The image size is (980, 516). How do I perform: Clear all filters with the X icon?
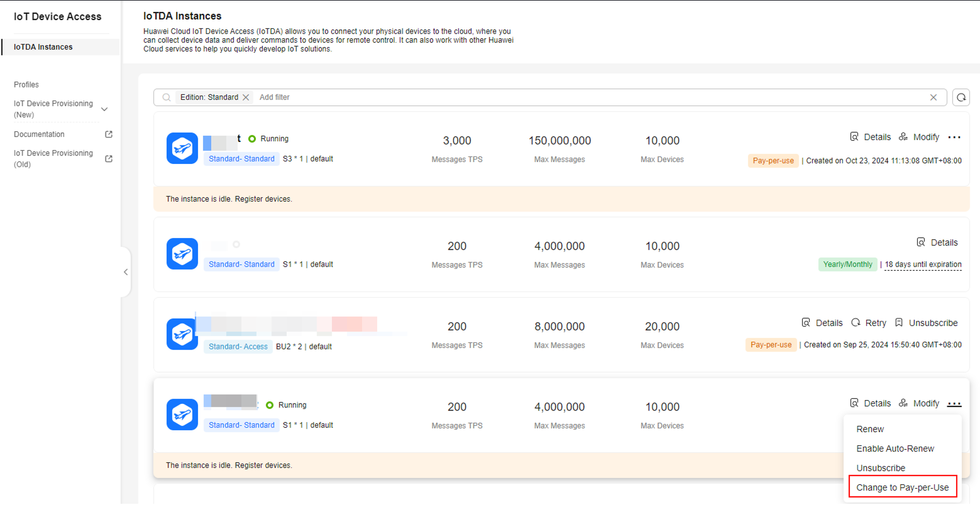(x=933, y=97)
